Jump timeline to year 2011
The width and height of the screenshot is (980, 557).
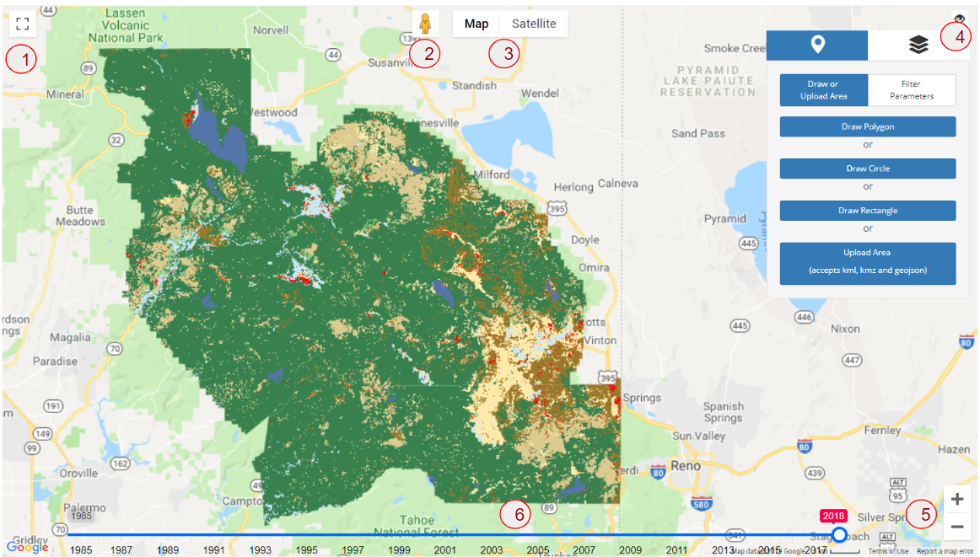(x=676, y=550)
